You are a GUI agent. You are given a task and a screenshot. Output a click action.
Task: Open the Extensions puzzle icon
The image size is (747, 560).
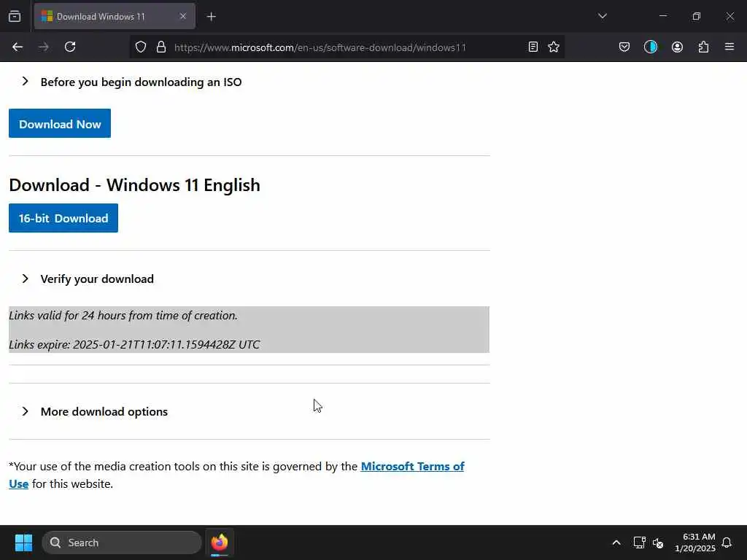703,47
